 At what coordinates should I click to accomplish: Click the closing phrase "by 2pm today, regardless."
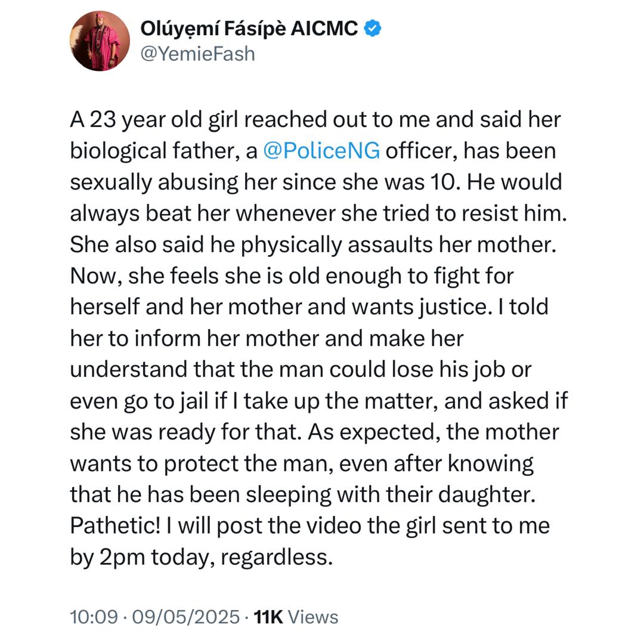coord(200,558)
